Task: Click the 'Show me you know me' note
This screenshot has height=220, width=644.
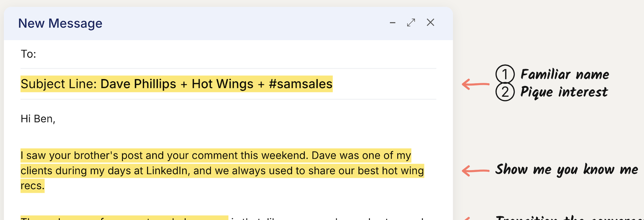Action: [x=567, y=170]
